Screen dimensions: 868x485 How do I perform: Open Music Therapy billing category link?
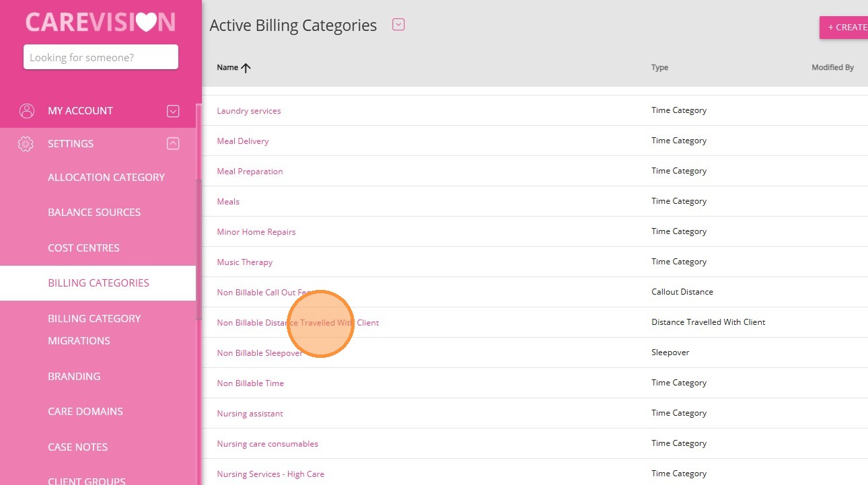(245, 262)
